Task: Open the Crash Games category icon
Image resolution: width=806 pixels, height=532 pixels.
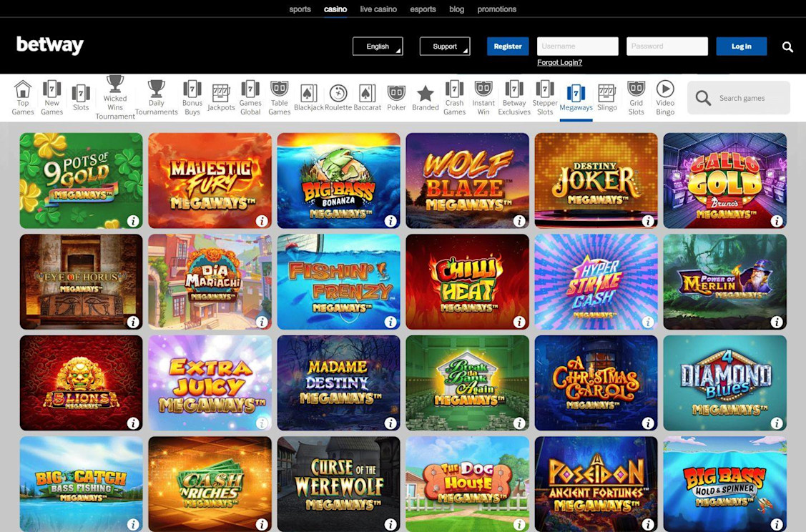Action: pyautogui.click(x=454, y=89)
